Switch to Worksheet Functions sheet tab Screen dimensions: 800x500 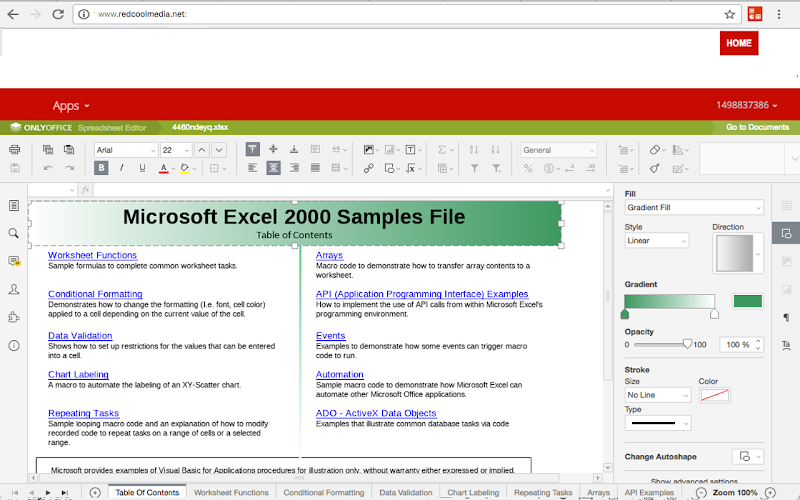click(x=231, y=492)
